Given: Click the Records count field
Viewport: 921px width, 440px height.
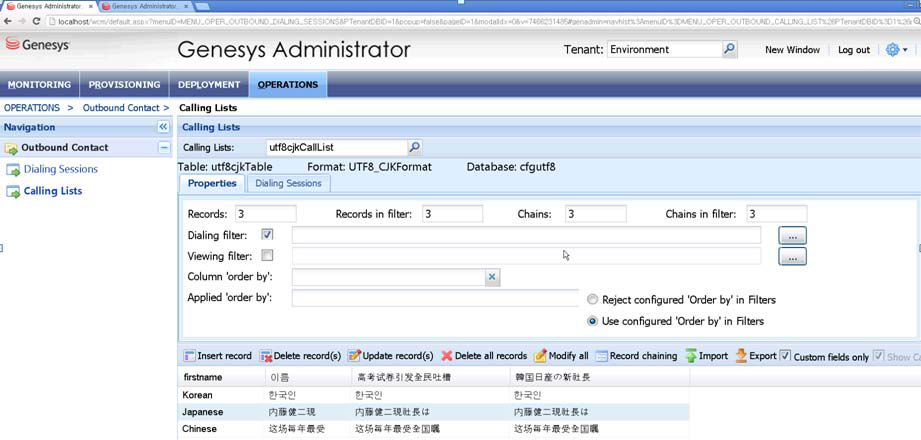Looking at the screenshot, I should coord(265,214).
